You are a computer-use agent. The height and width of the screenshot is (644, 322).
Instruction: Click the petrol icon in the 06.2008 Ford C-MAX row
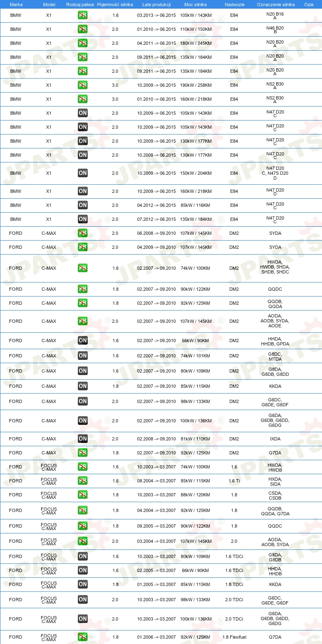[x=83, y=233]
